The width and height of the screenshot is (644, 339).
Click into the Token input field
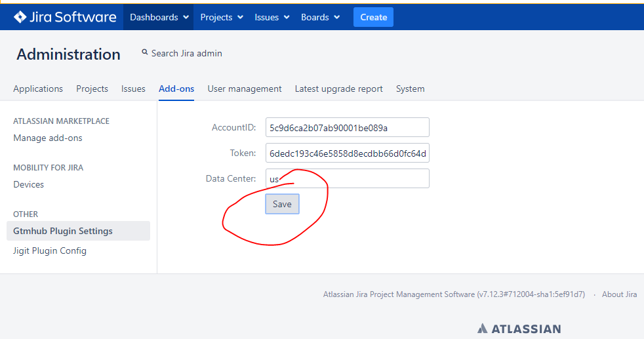click(348, 153)
